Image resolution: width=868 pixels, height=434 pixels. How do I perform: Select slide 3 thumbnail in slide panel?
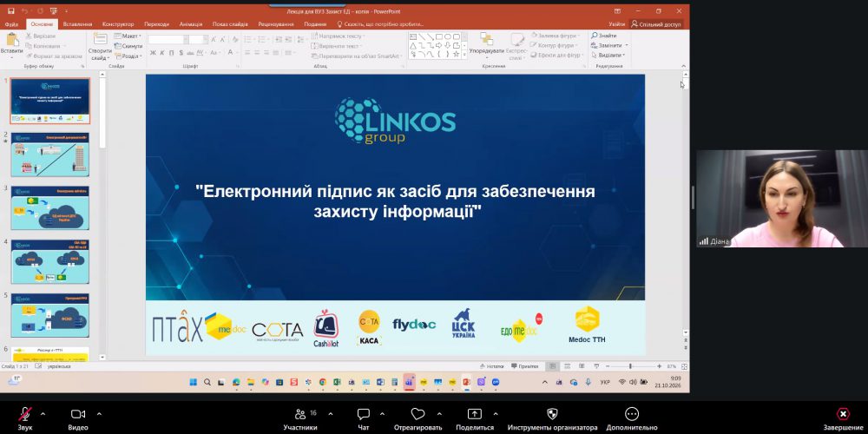49,207
